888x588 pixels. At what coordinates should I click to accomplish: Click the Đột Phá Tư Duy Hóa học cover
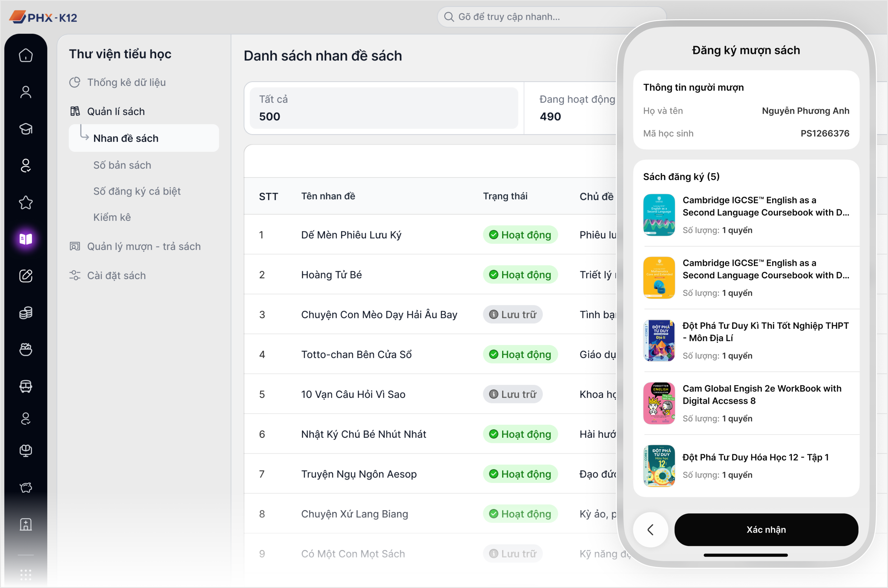pos(659,466)
